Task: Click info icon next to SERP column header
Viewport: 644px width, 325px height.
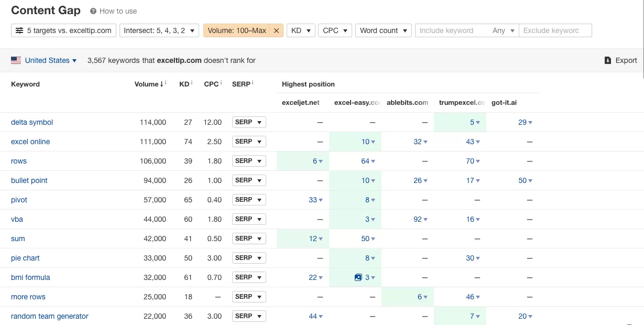Action: [253, 83]
